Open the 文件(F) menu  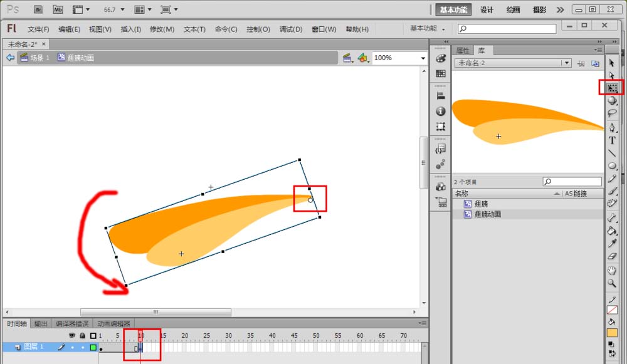tap(38, 29)
